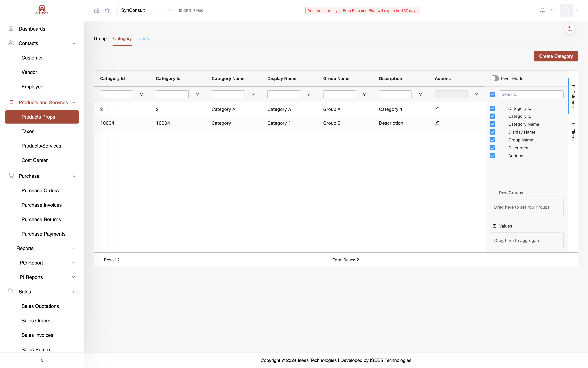
Task: Uncheck Discription column checkbox
Action: [493, 148]
